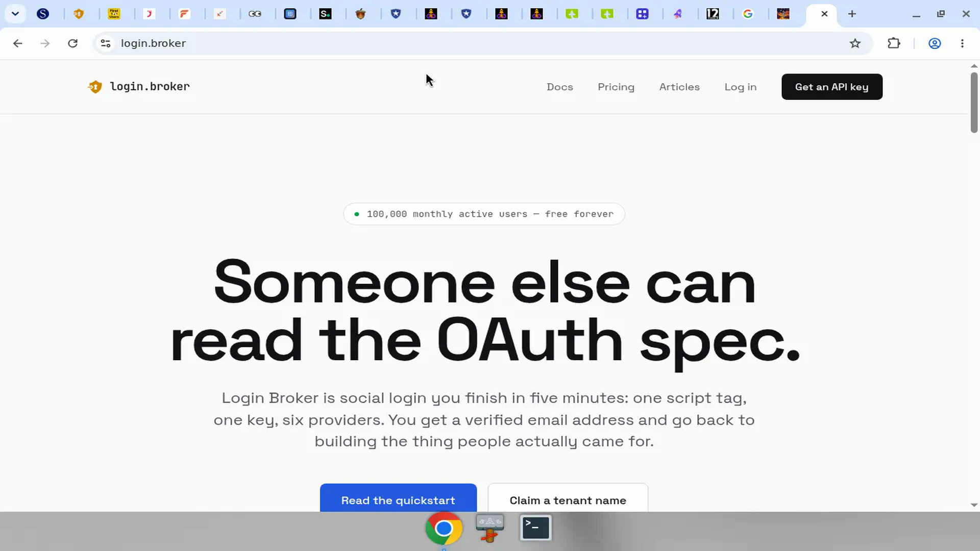This screenshot has width=980, height=551.
Task: Reload the login.broker page
Action: (72, 43)
